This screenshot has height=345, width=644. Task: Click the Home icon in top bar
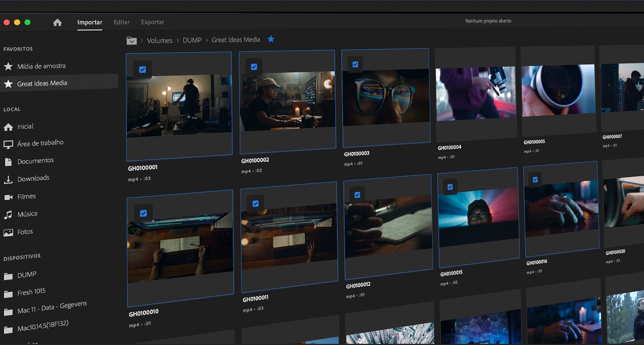[57, 22]
